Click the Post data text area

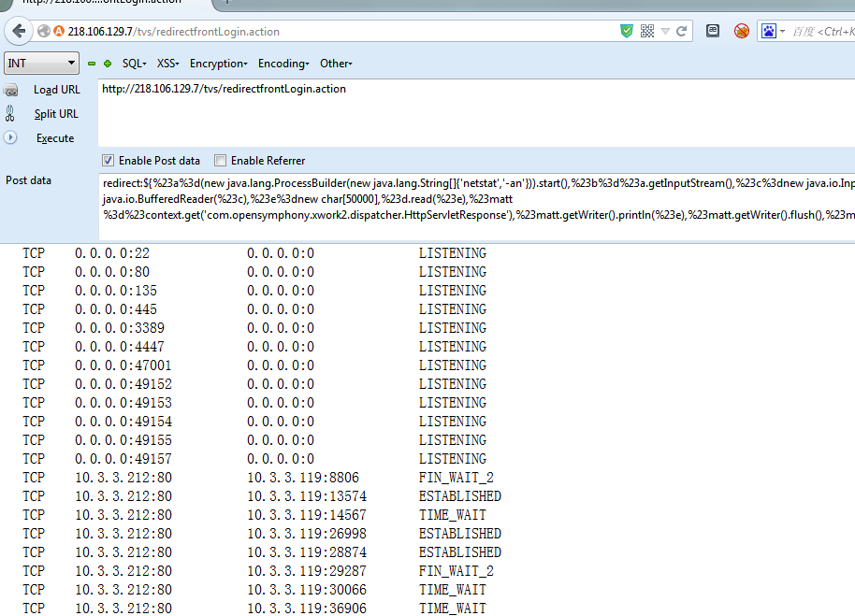(476, 207)
